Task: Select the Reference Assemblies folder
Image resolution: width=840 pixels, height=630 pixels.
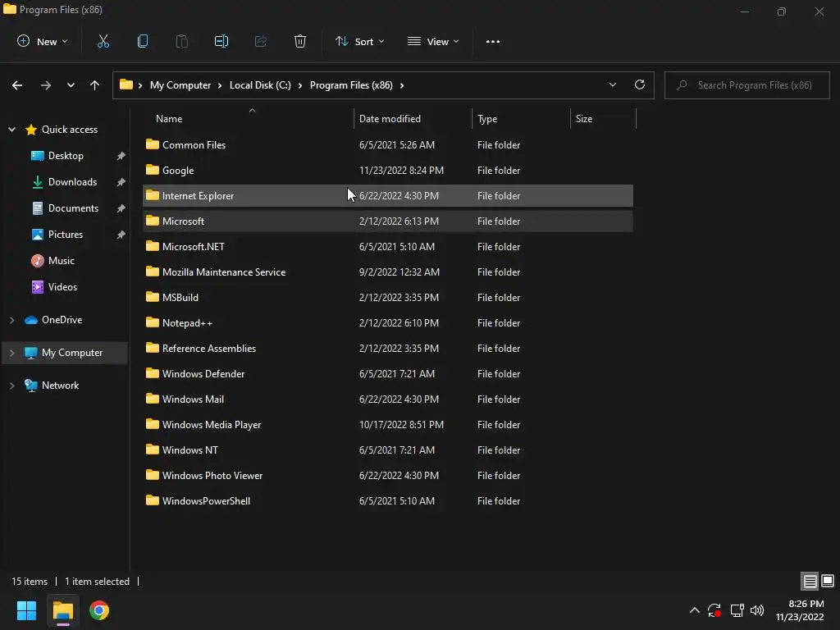Action: click(388, 348)
